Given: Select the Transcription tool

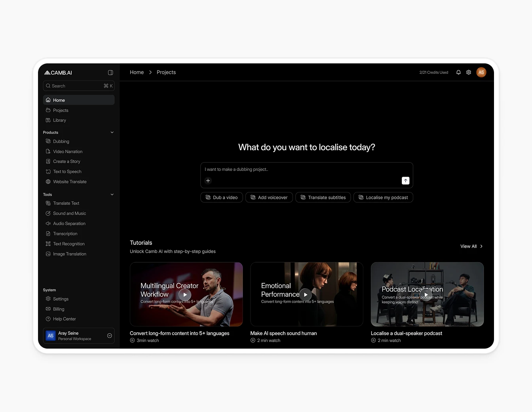Looking at the screenshot, I should (66, 233).
